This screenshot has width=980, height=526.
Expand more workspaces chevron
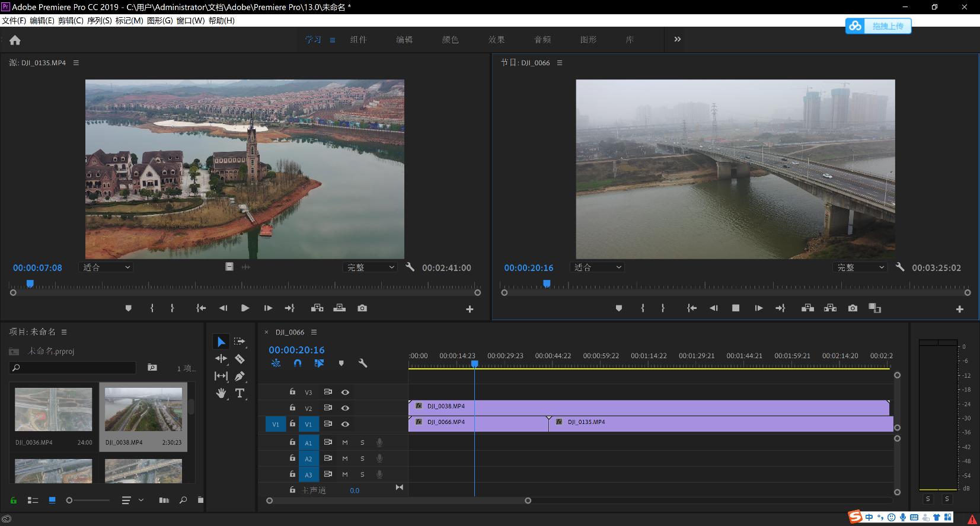(x=677, y=39)
